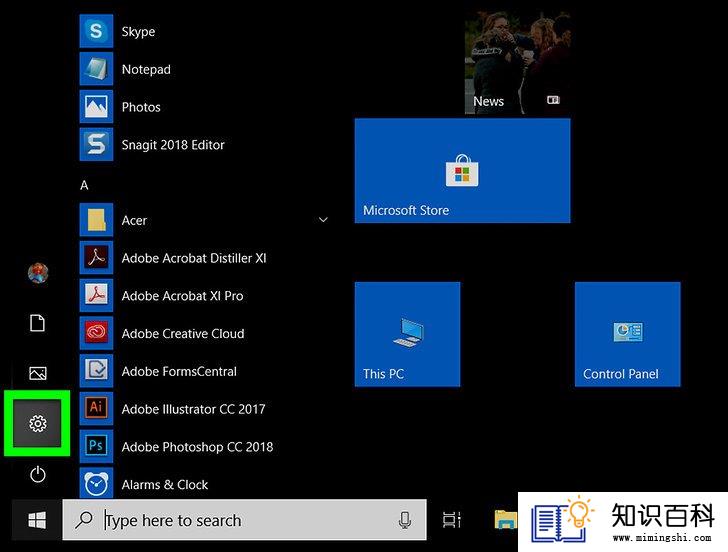Viewport: 728px width, 552px height.
Task: Click the 'Adobe FormsCentral' label
Action: (x=179, y=371)
